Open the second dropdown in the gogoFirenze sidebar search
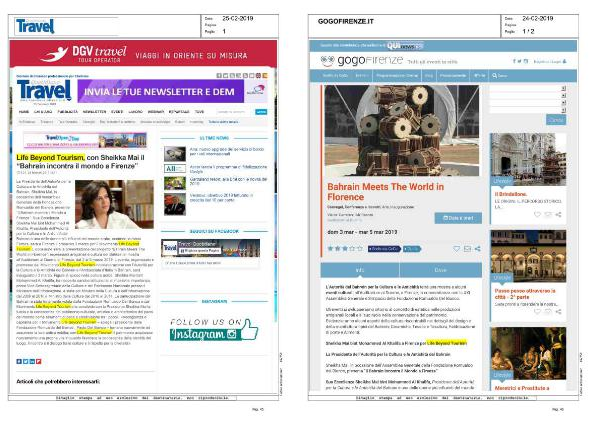This screenshot has width=600, height=424. click(x=563, y=96)
